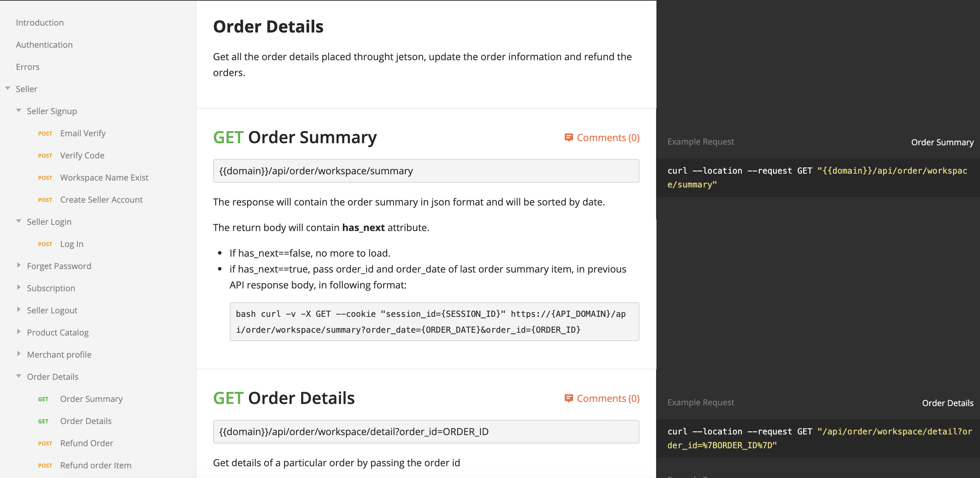Image resolution: width=980 pixels, height=478 pixels.
Task: Click the Comments icon beside Order Summary
Action: (x=568, y=138)
